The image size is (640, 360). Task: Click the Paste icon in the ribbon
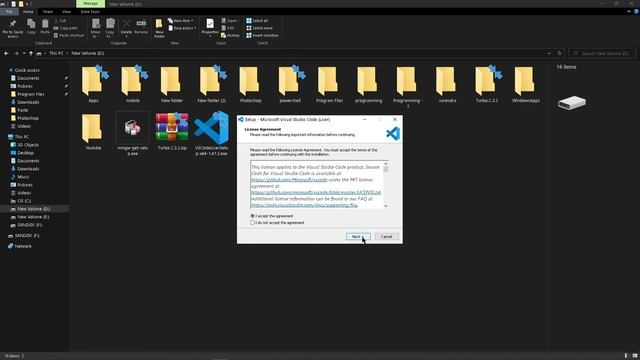click(x=45, y=27)
